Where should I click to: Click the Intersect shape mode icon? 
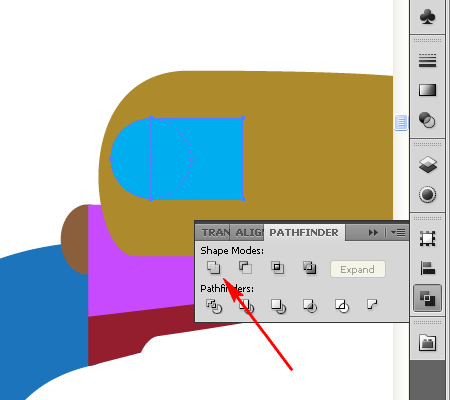point(277,268)
